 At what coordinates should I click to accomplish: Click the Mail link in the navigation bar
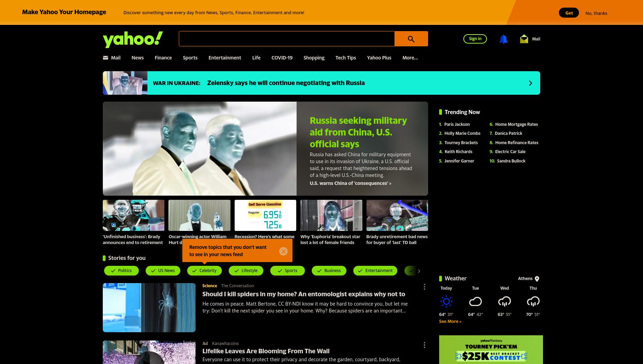tap(112, 58)
